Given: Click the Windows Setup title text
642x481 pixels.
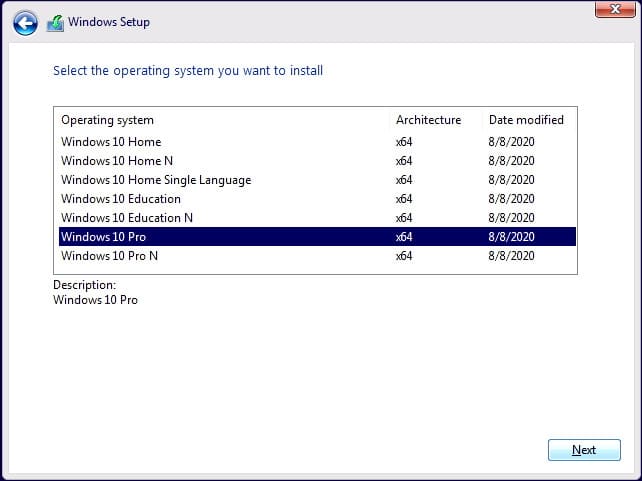Looking at the screenshot, I should click(108, 22).
